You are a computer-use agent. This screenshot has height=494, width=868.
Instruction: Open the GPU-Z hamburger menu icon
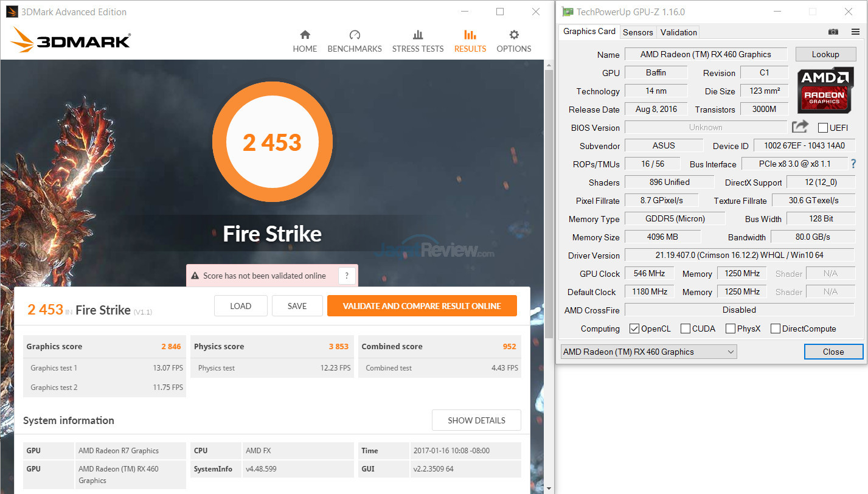tap(855, 32)
